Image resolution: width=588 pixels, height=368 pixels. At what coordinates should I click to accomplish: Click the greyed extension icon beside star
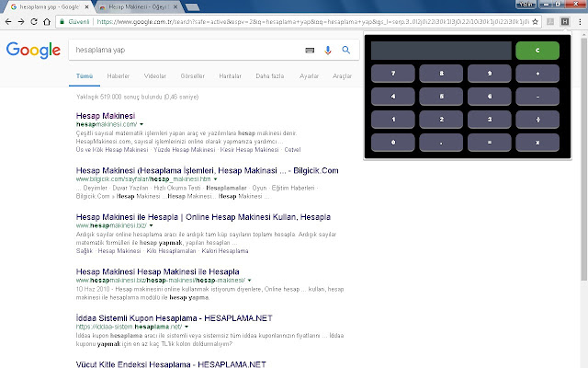point(550,22)
